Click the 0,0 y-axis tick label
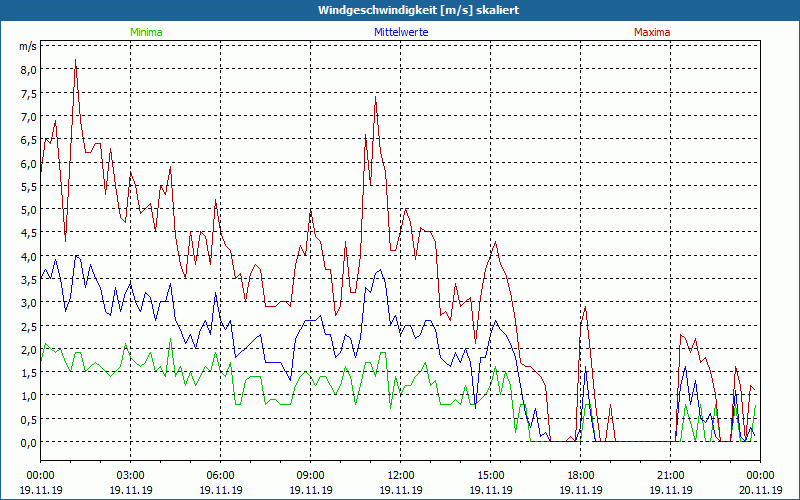The width and height of the screenshot is (800, 500). tap(26, 442)
